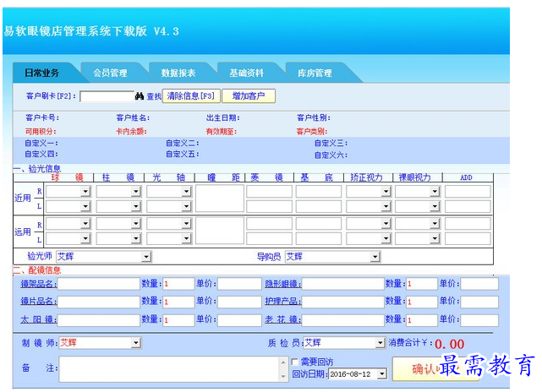Screen dimensions: 542x392
Task: Expand 近用 R 裸眼视力 dropdown
Action: click(435, 191)
